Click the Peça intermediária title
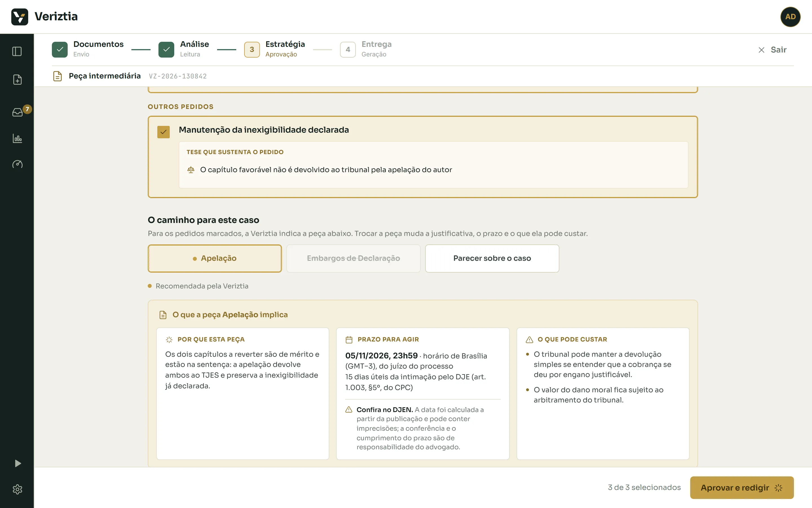Image resolution: width=812 pixels, height=508 pixels. tap(105, 76)
